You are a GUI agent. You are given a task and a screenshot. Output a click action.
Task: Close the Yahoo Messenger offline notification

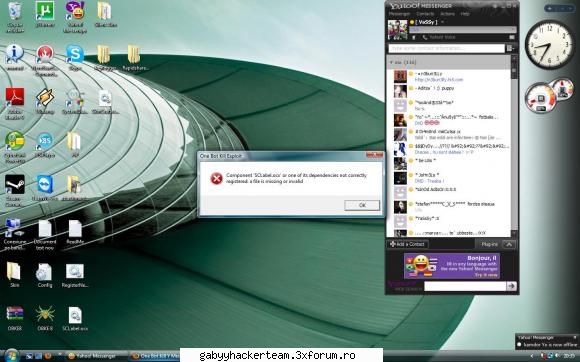click(x=574, y=337)
